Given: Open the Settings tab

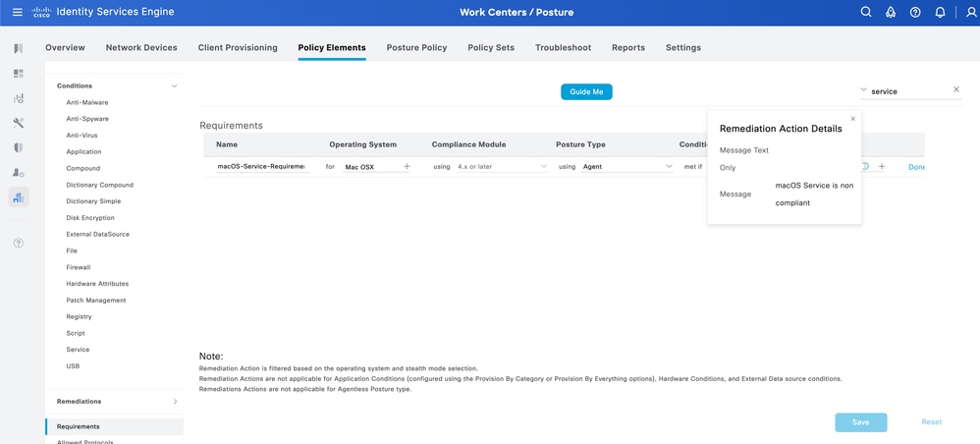Looking at the screenshot, I should 683,47.
